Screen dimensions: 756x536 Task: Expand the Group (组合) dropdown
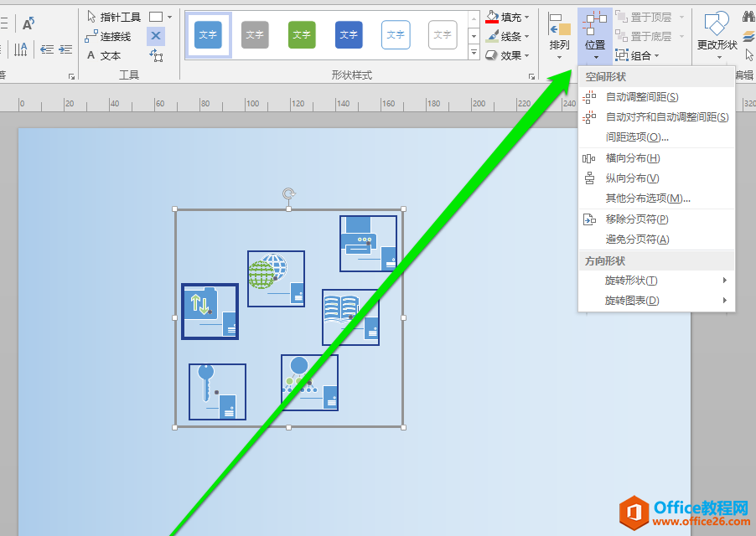click(638, 55)
